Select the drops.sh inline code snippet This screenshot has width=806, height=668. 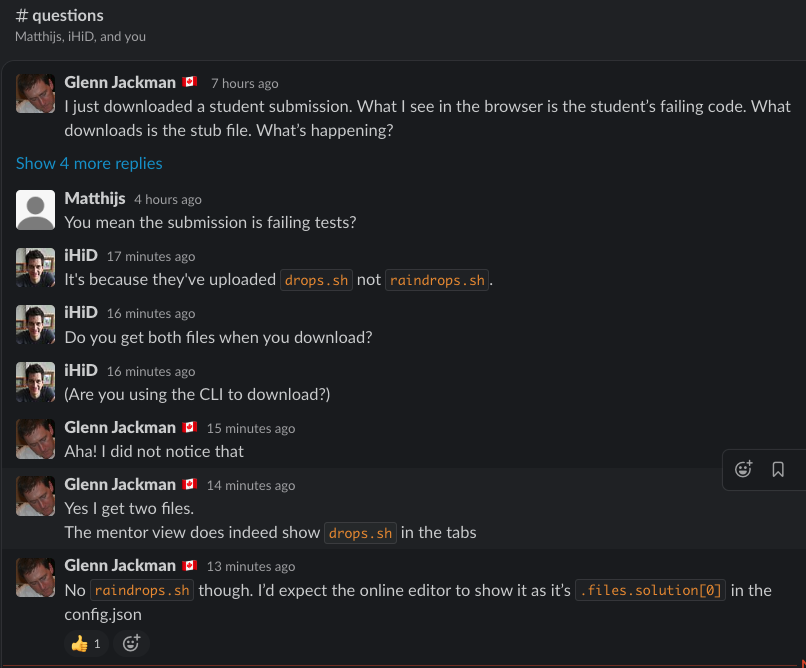click(316, 279)
